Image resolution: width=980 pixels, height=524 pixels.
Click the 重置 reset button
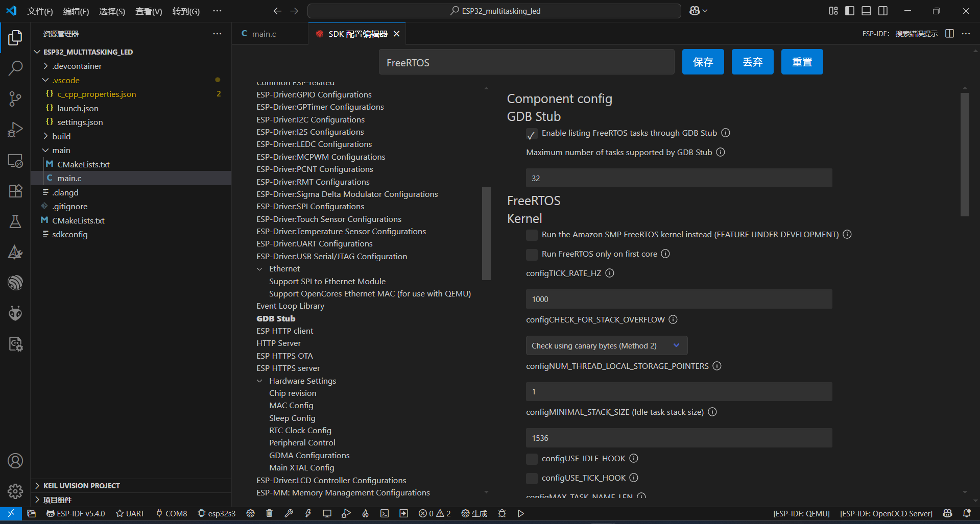click(x=802, y=62)
